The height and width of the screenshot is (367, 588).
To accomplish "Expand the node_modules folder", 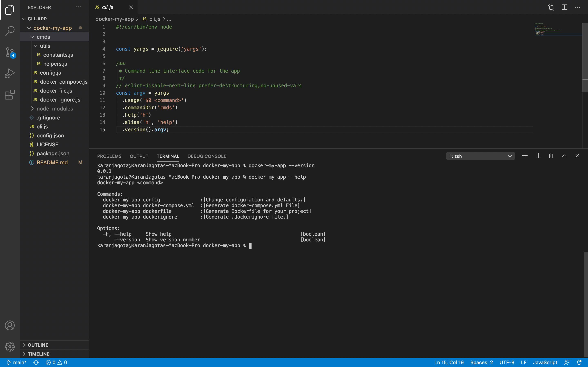I will pos(55,108).
